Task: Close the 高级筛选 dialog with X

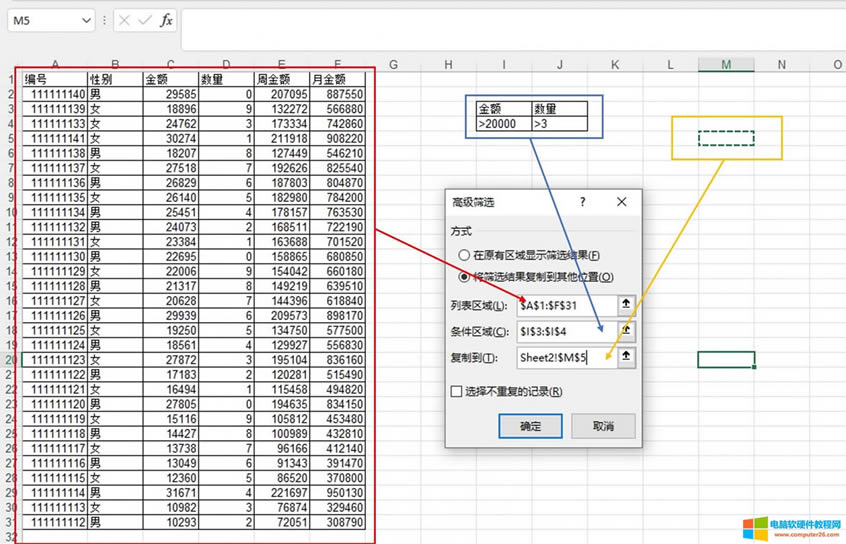Action: [622, 202]
